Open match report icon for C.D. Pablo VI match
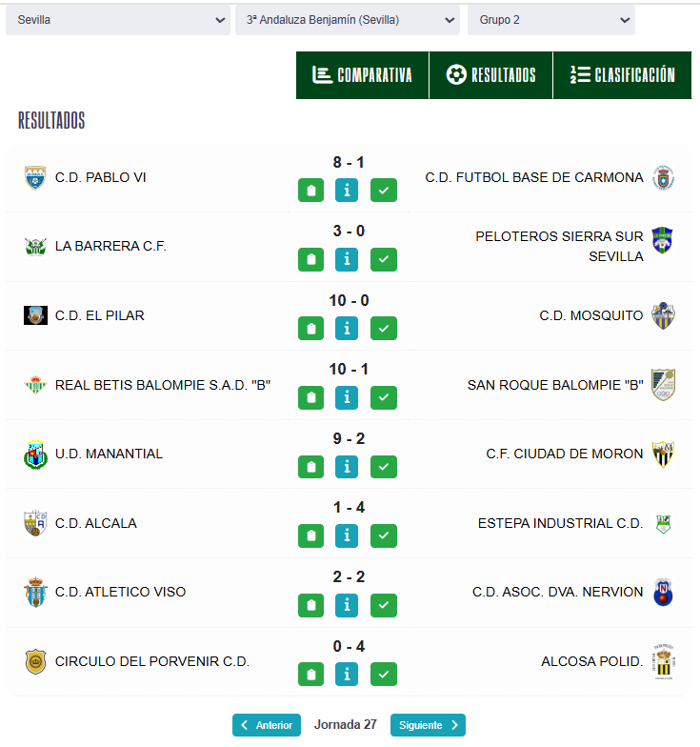The width and height of the screenshot is (700, 747). (310, 191)
